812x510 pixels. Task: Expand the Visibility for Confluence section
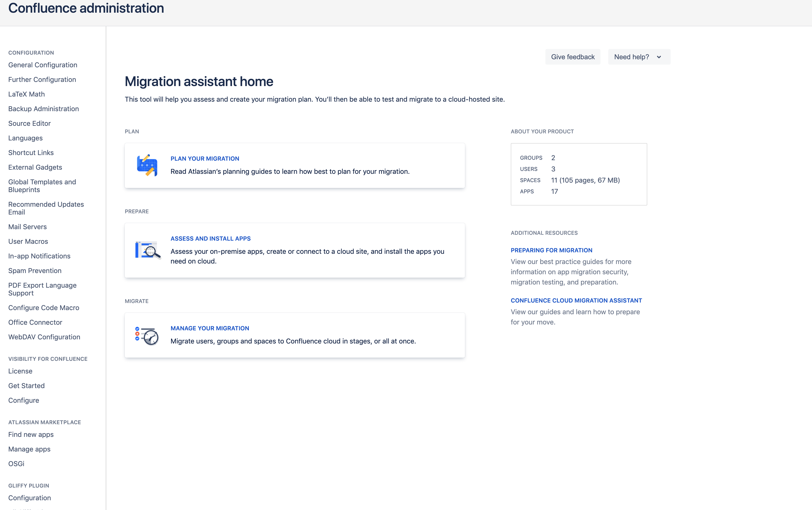(x=48, y=358)
